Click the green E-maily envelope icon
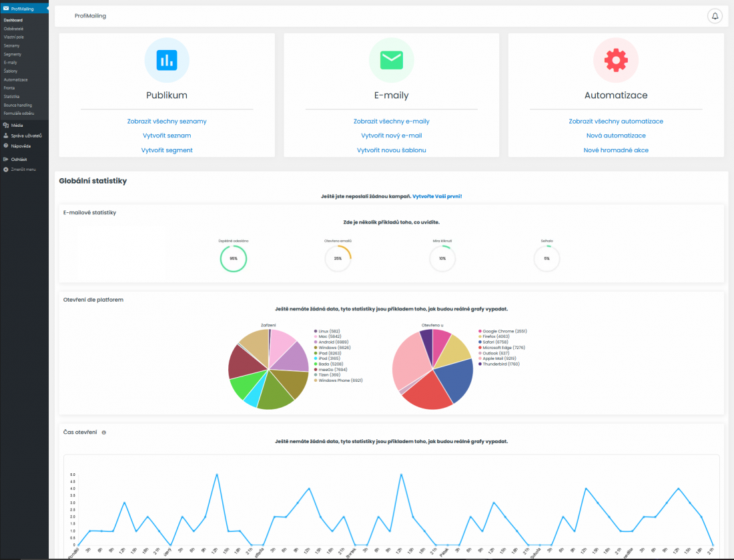The width and height of the screenshot is (734, 560). [x=391, y=60]
